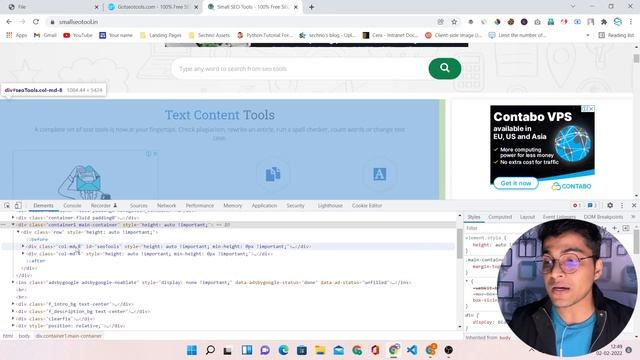The image size is (640, 360).
Task: Switch to the Layout styles tab
Action: pos(527,217)
